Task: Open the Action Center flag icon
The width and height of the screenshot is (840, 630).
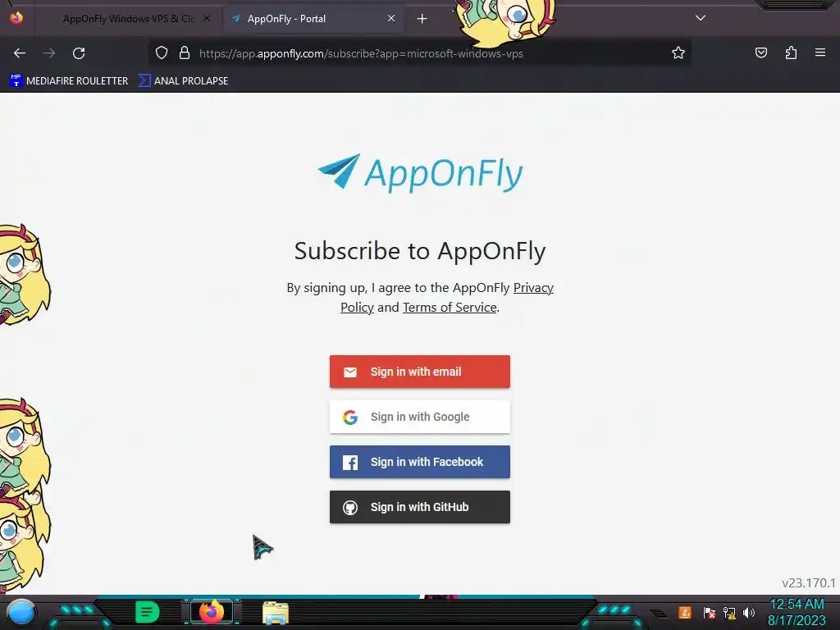Action: pyautogui.click(x=709, y=612)
